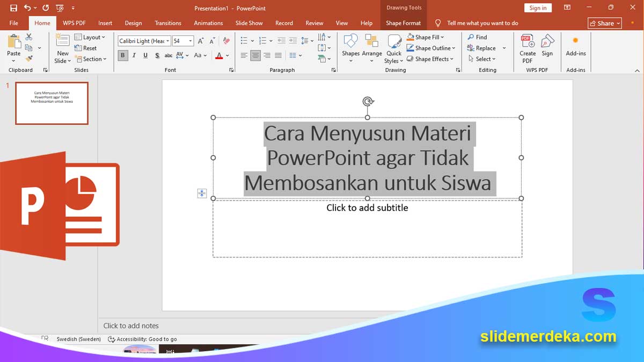Image resolution: width=644 pixels, height=362 pixels.
Task: Open the Line Spacing dropdown
Action: (x=307, y=41)
